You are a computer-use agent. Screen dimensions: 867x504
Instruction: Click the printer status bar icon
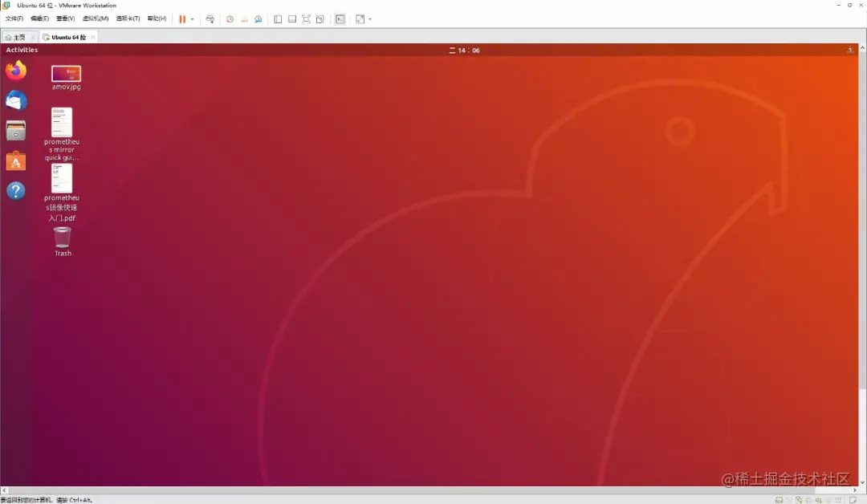pyautogui.click(x=809, y=500)
